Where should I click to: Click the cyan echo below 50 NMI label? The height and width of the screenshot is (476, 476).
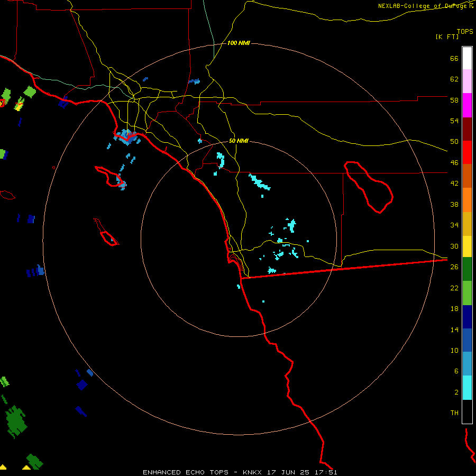pyautogui.click(x=221, y=160)
